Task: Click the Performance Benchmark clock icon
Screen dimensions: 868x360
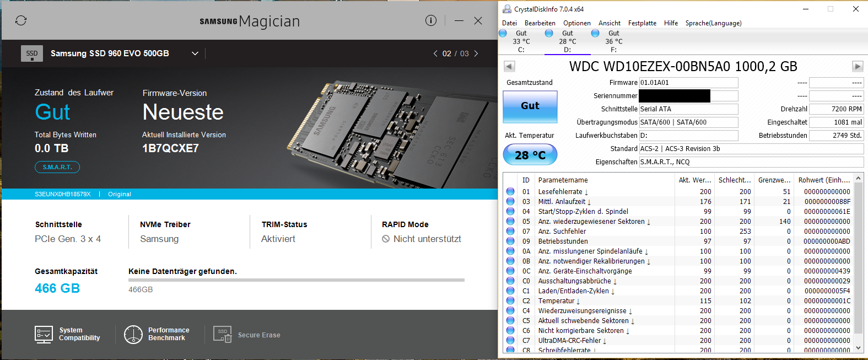Action: coord(133,334)
